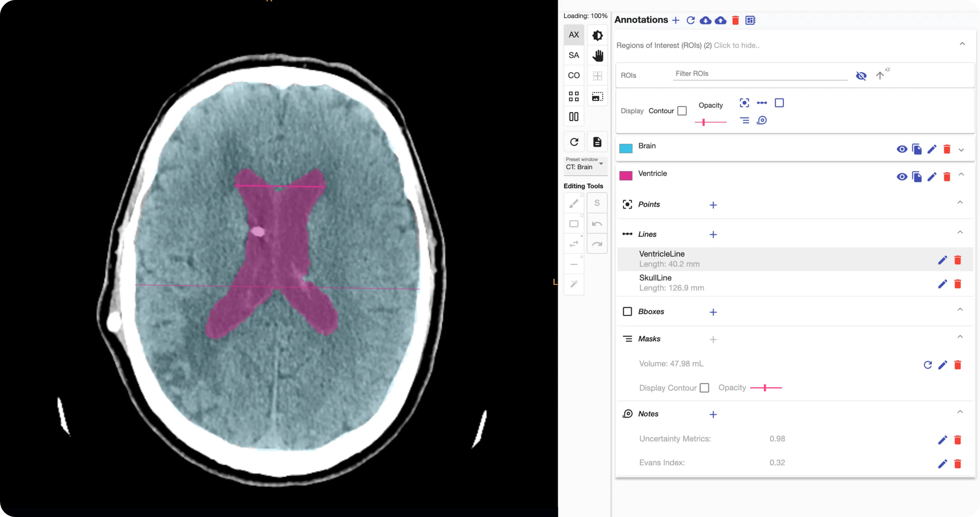Toggle the Display Contour checkbox in ROIs
The height and width of the screenshot is (517, 980).
pos(682,111)
